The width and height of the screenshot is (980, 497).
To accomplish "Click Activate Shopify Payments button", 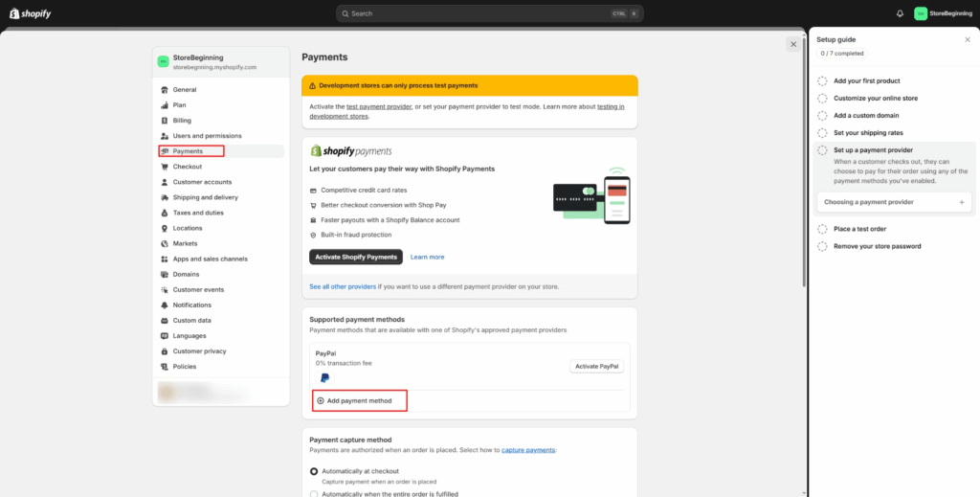I will click(356, 257).
